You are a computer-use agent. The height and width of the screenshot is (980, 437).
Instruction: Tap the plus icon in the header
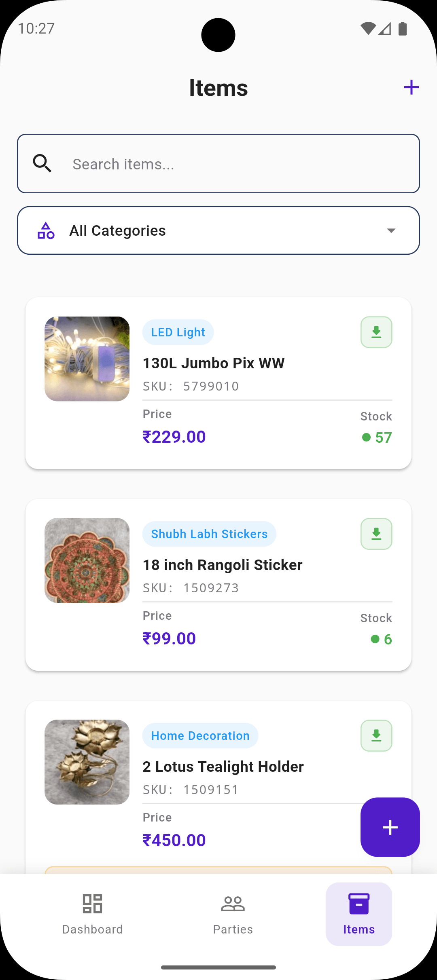tap(411, 87)
